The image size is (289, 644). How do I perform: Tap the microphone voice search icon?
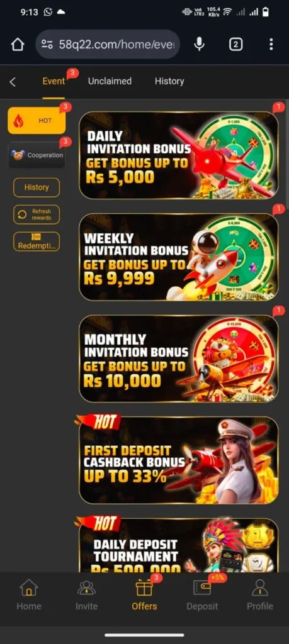tap(200, 45)
